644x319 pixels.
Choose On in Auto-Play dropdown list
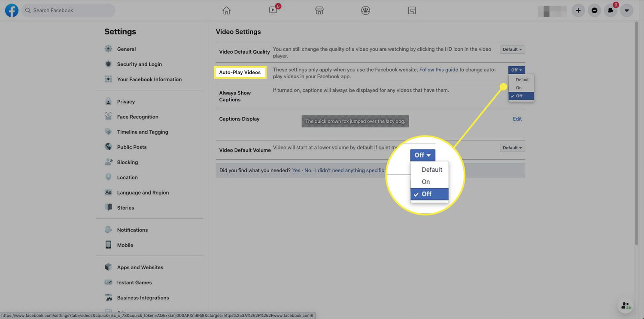tap(521, 88)
